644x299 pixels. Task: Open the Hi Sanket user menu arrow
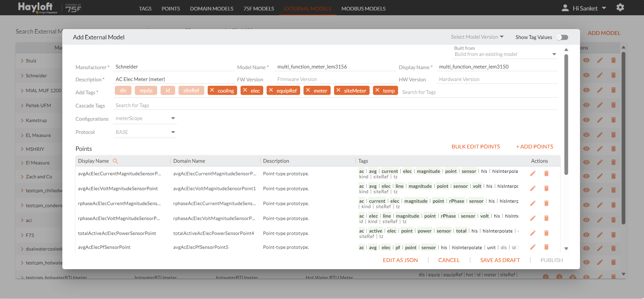(604, 8)
